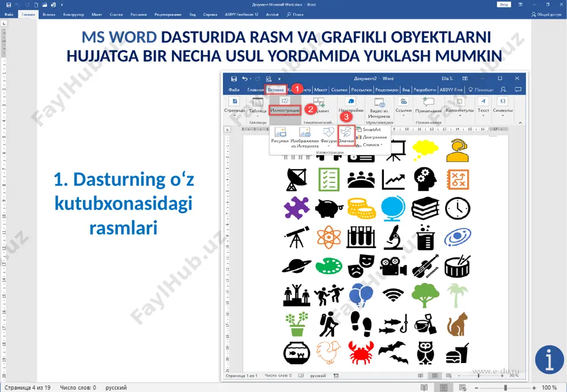Click the Примечание comment button

click(429, 106)
